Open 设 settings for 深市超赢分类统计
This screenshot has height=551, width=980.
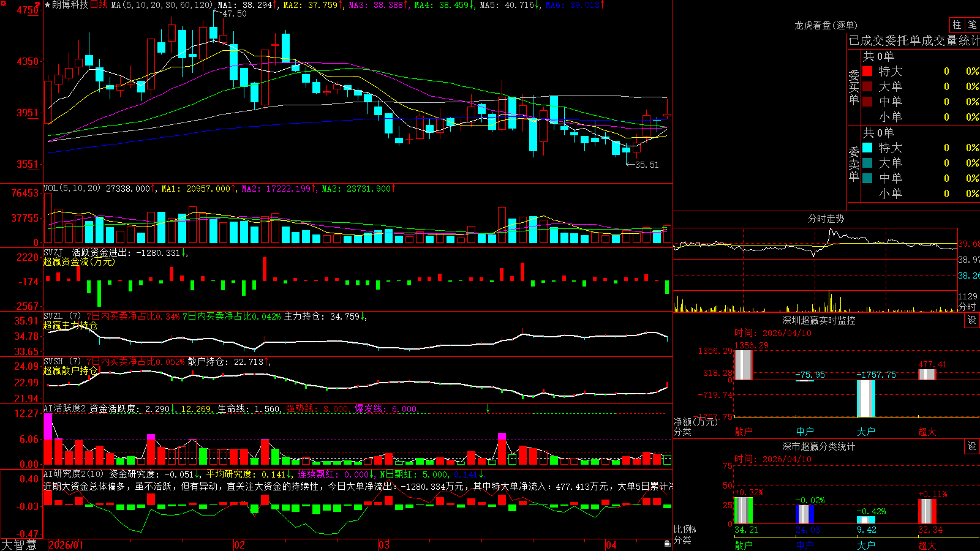pos(972,446)
